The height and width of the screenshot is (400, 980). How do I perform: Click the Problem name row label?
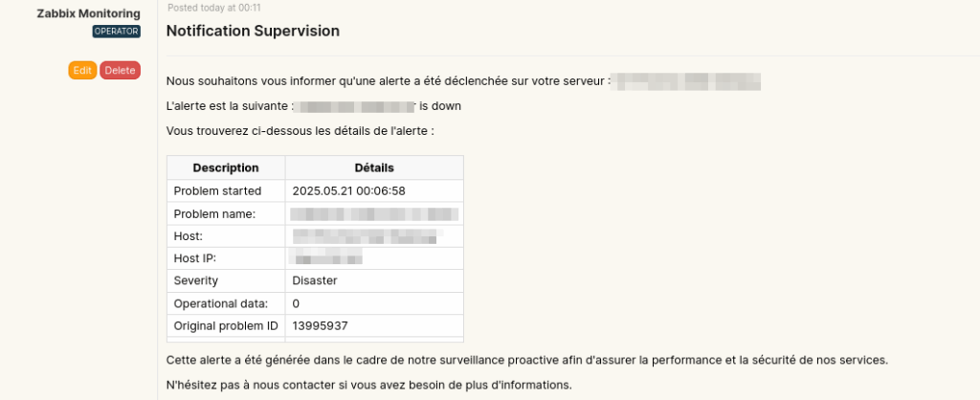tap(214, 213)
